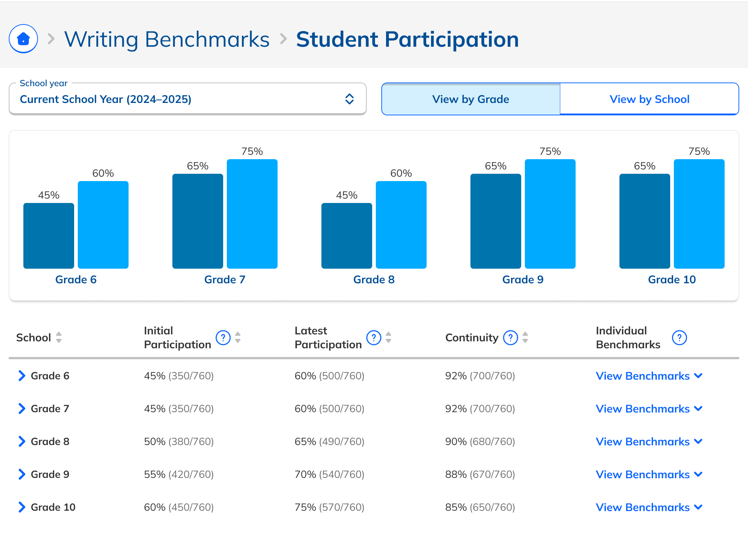Image resolution: width=748 pixels, height=560 pixels.
Task: Switch to View by School
Action: tap(649, 99)
